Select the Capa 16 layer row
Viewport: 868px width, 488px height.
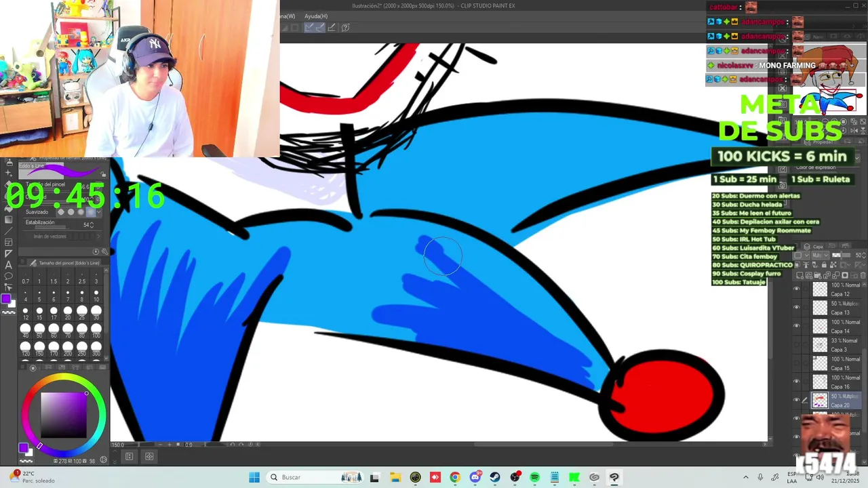pyautogui.click(x=827, y=382)
